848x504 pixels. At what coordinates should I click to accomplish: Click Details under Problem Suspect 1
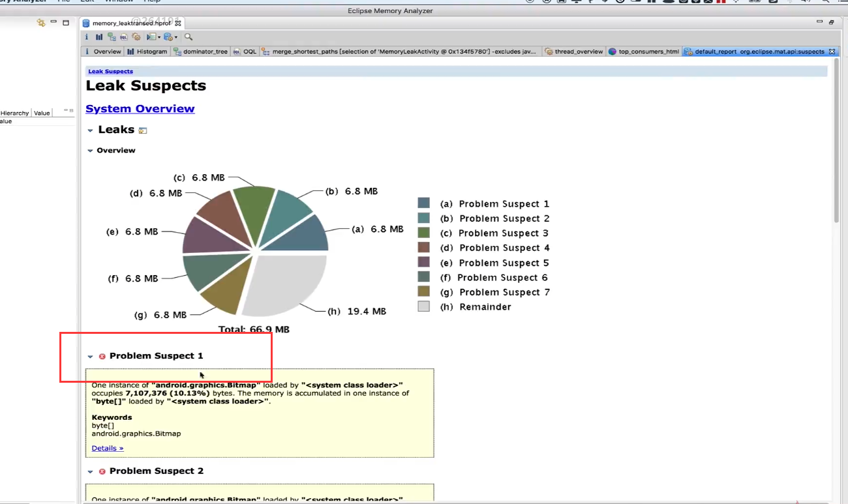click(107, 448)
